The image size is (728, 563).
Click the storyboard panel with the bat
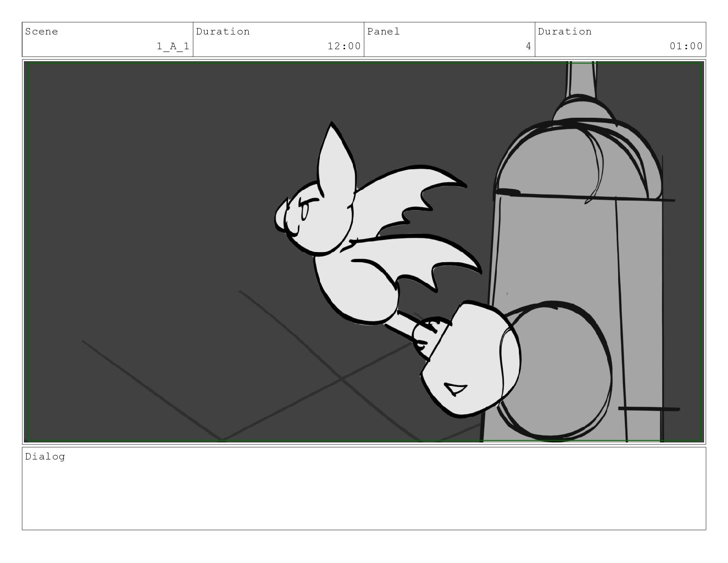364,252
